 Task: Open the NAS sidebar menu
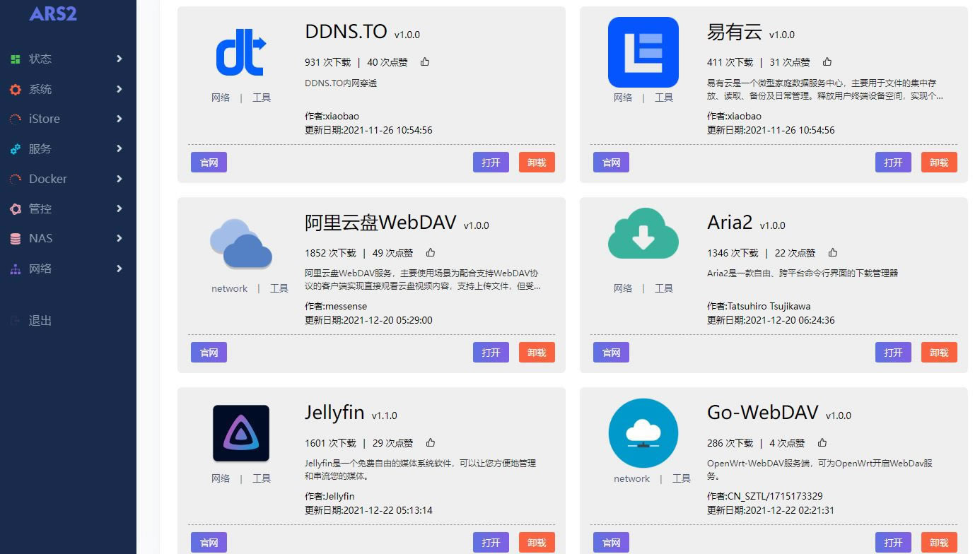[x=68, y=238]
